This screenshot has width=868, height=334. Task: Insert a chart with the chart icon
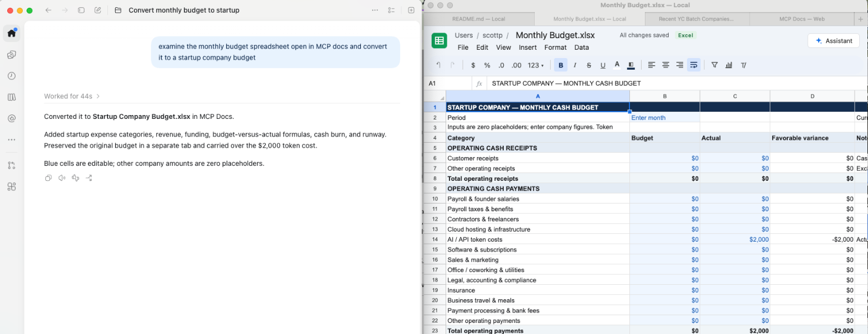(728, 65)
